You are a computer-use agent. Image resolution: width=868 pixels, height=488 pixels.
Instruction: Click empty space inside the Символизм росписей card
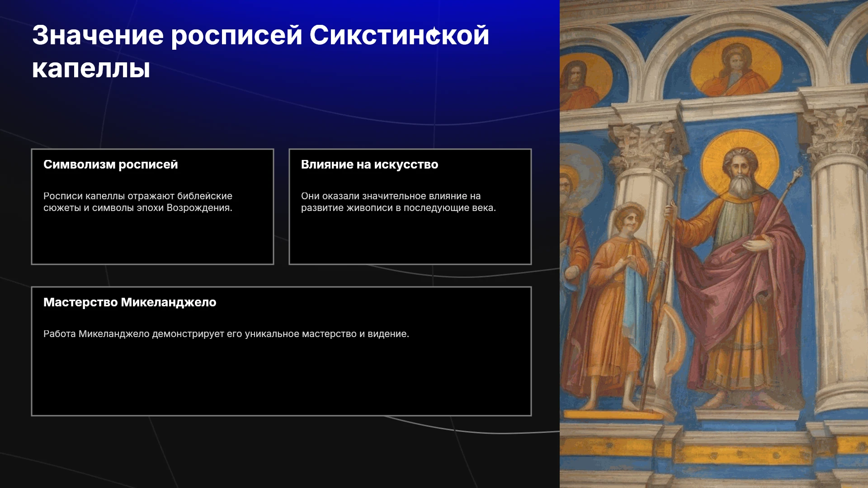[152, 239]
